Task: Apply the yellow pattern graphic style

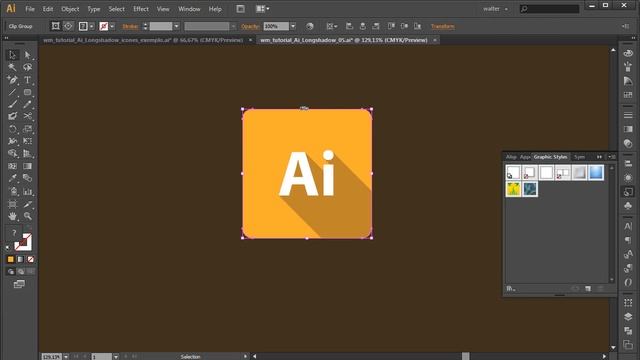Action: tap(513, 189)
